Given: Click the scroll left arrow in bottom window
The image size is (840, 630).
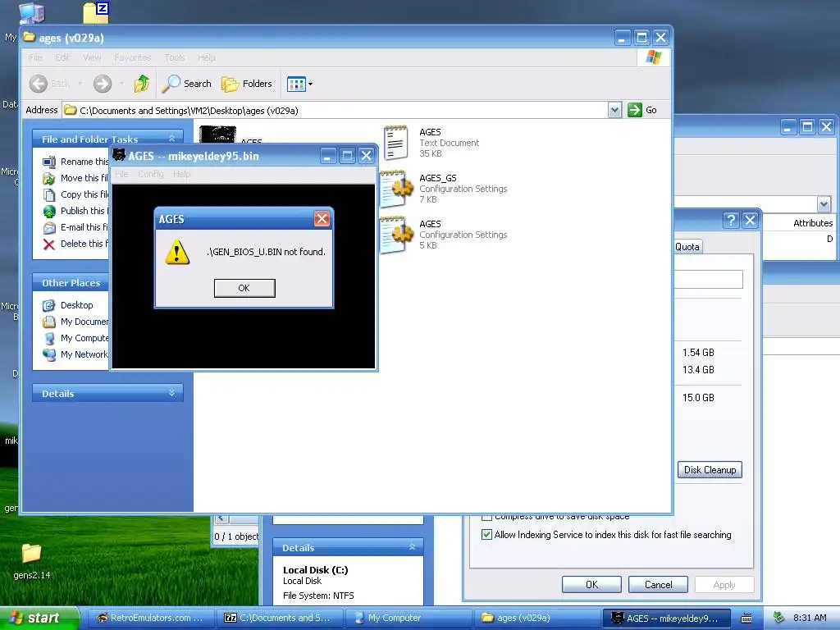Looking at the screenshot, I should click(221, 518).
